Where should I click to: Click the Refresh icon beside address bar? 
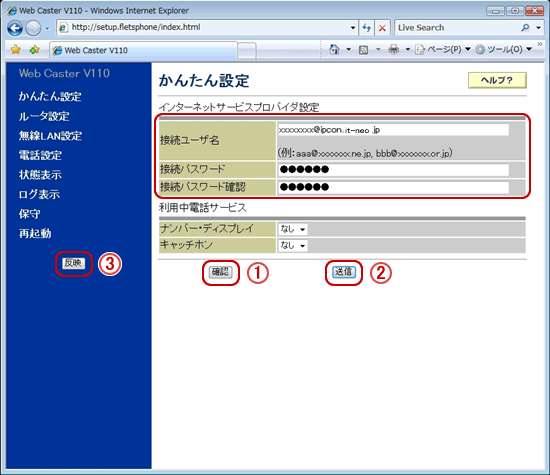coord(367,28)
